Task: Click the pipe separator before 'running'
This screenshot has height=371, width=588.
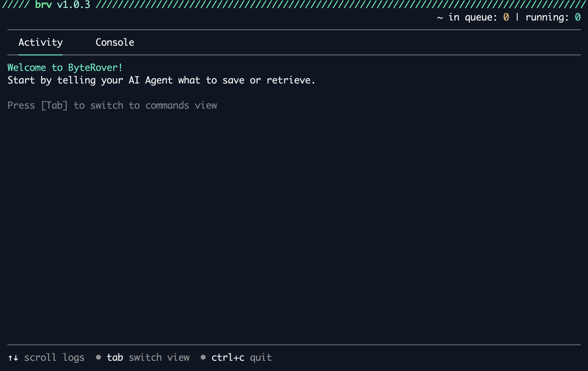Action: pyautogui.click(x=517, y=17)
